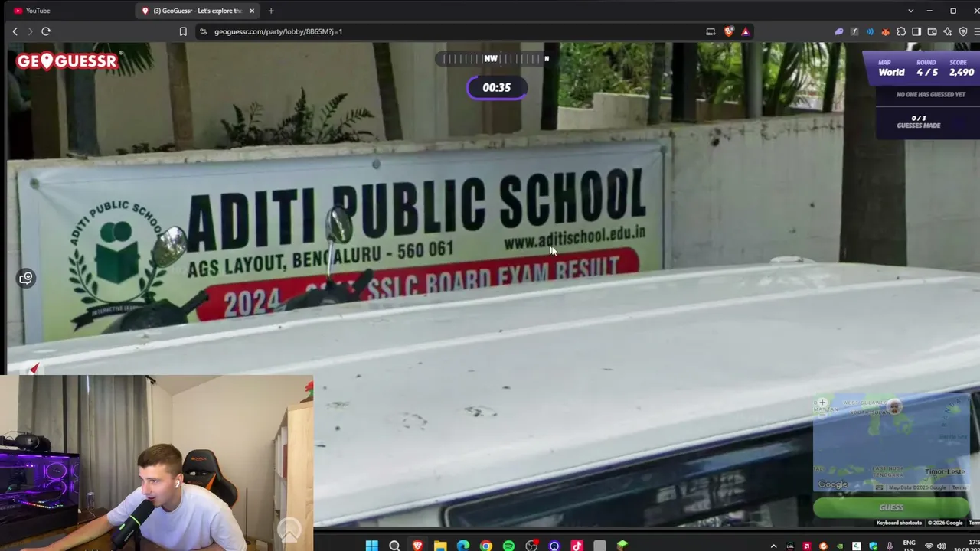Show hidden system tray icons
Viewport: 980px width, 551px height.
(773, 546)
